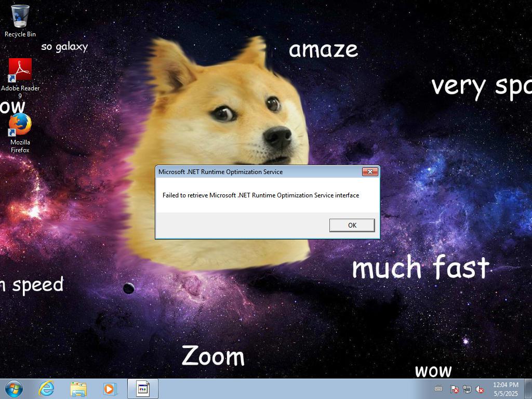532x399 pixels.
Task: Click the "Failed to retrieve" error message text
Action: (260, 195)
